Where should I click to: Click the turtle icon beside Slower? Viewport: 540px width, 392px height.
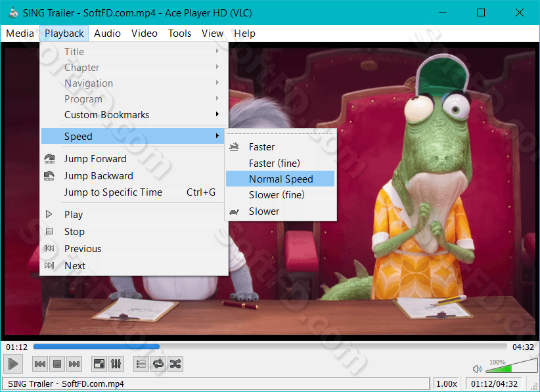(x=234, y=211)
